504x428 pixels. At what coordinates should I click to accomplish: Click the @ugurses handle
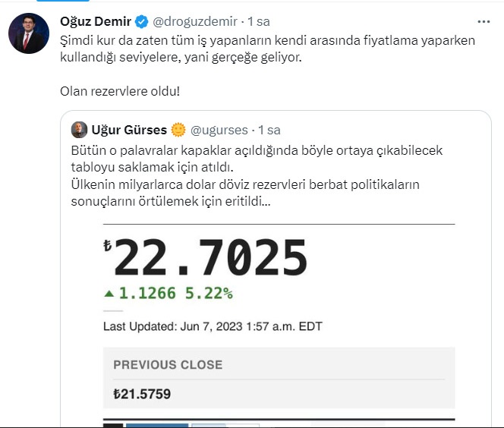pos(220,130)
